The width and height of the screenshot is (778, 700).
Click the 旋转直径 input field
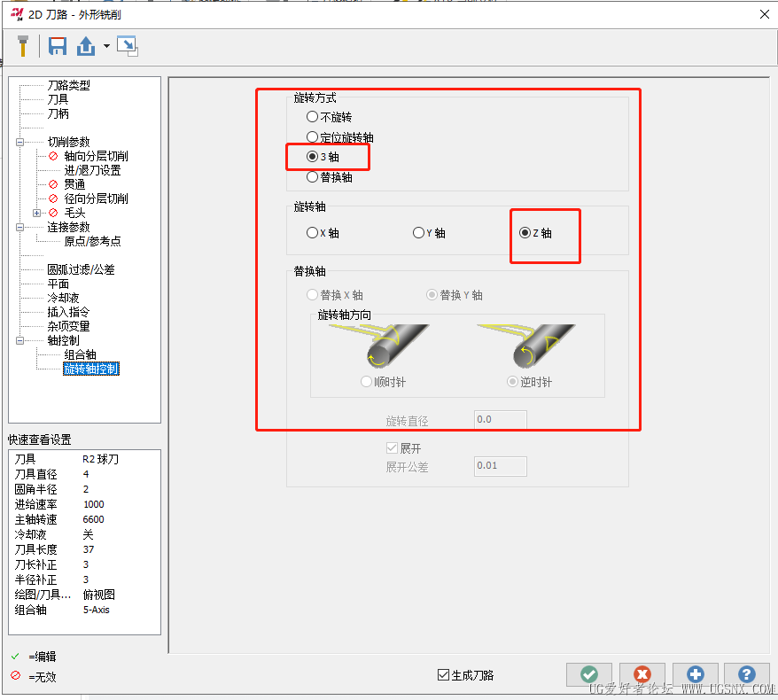point(500,420)
